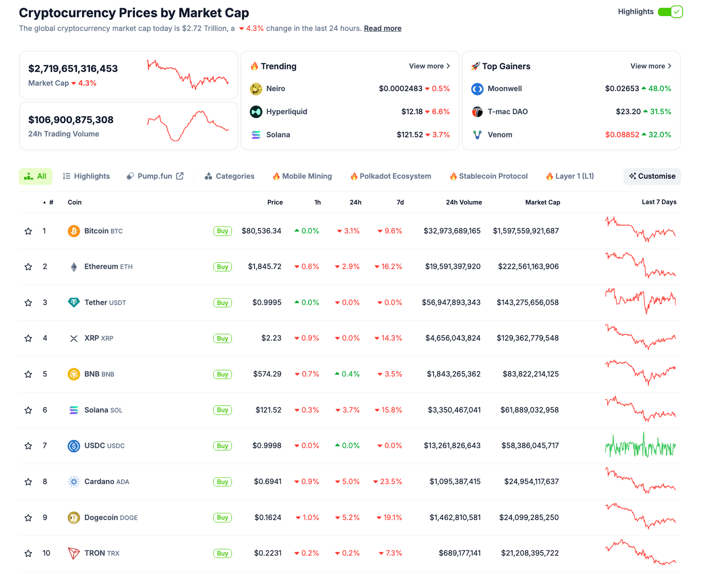Image resolution: width=728 pixels, height=574 pixels.
Task: Select the Polkadot Ecosystem filter
Action: pos(391,176)
